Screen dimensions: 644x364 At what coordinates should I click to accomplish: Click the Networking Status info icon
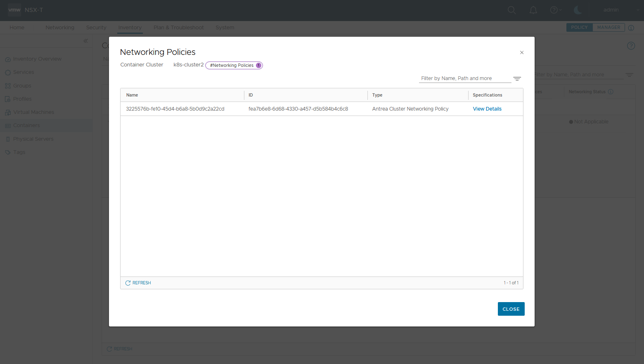611,92
